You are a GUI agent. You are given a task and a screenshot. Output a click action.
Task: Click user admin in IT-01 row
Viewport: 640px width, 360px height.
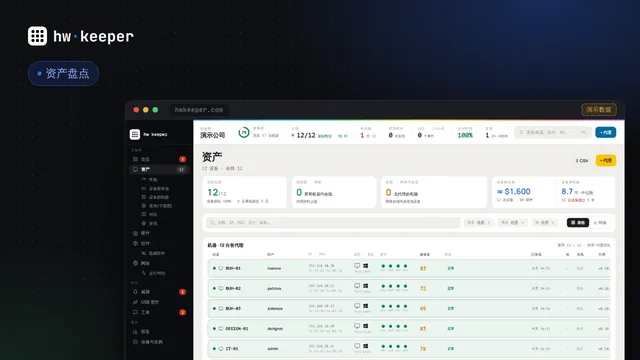pos(273,349)
